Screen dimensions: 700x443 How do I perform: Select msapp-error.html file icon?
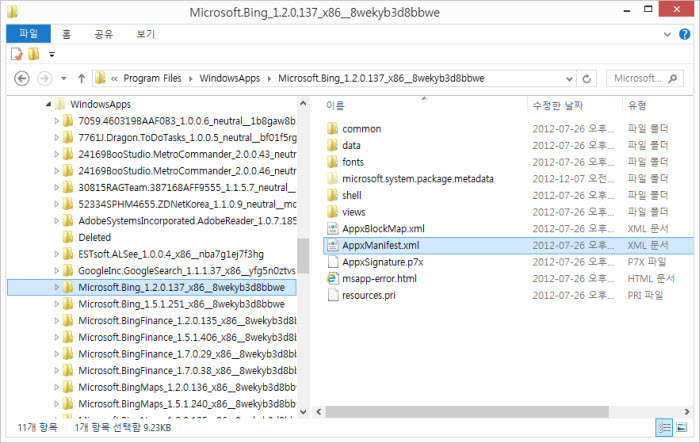pos(333,279)
